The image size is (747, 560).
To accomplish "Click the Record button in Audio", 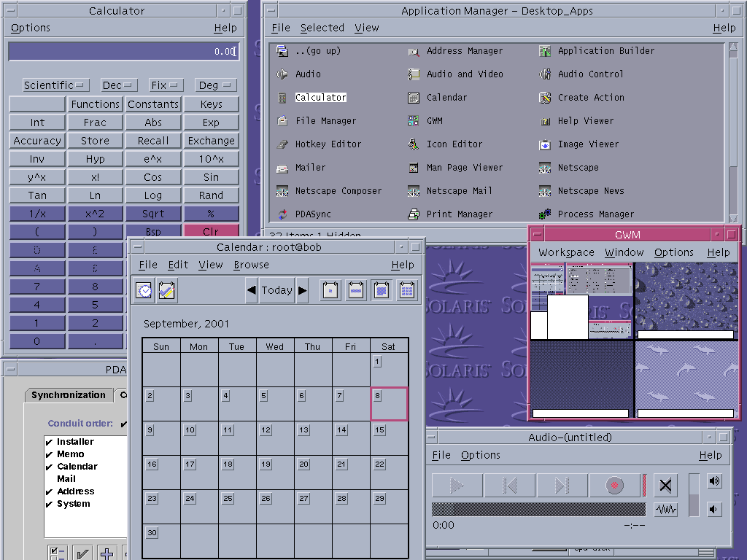I will 614,486.
